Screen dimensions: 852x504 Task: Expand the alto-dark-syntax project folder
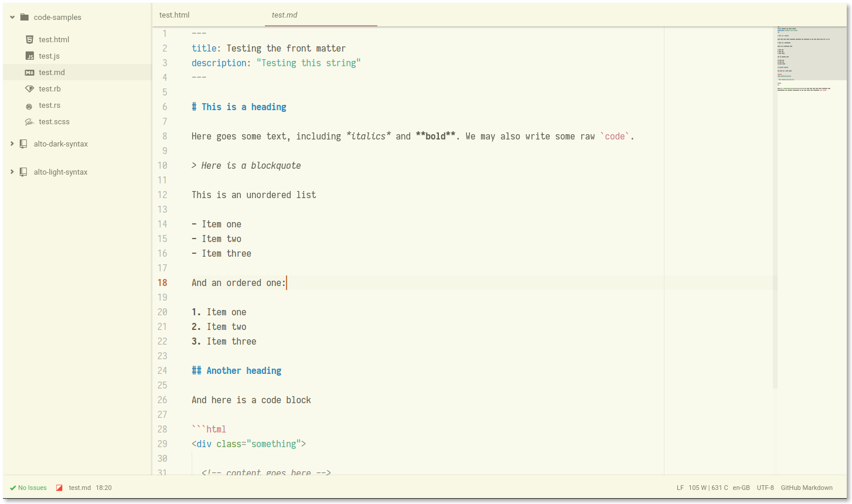[x=12, y=144]
